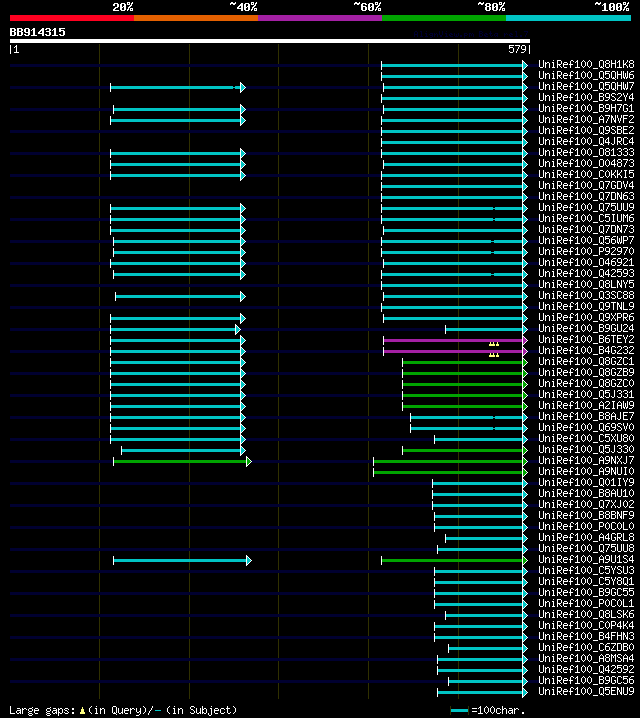640x718 pixels.
Task: Click the yellow large-gap marker in B6TEY2 row
Action: point(494,344)
